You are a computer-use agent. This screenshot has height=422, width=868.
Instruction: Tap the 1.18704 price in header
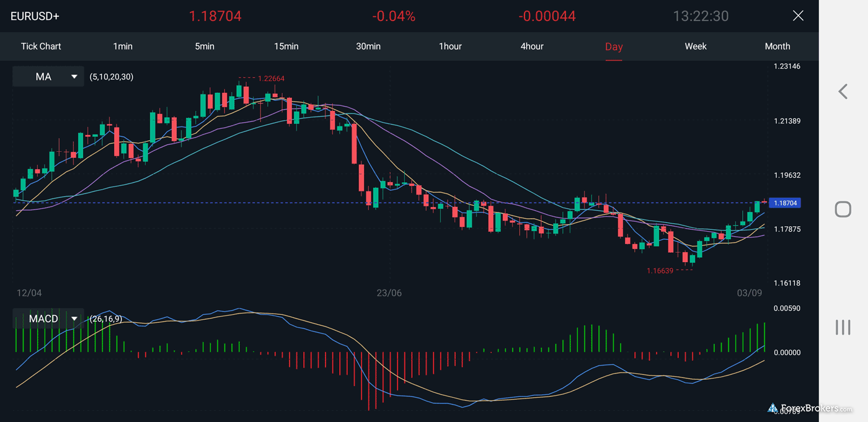[x=215, y=16]
